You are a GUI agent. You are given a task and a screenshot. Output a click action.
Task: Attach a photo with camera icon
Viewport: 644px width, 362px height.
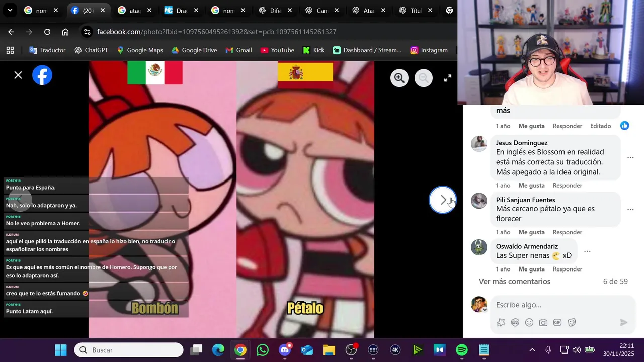tap(543, 323)
